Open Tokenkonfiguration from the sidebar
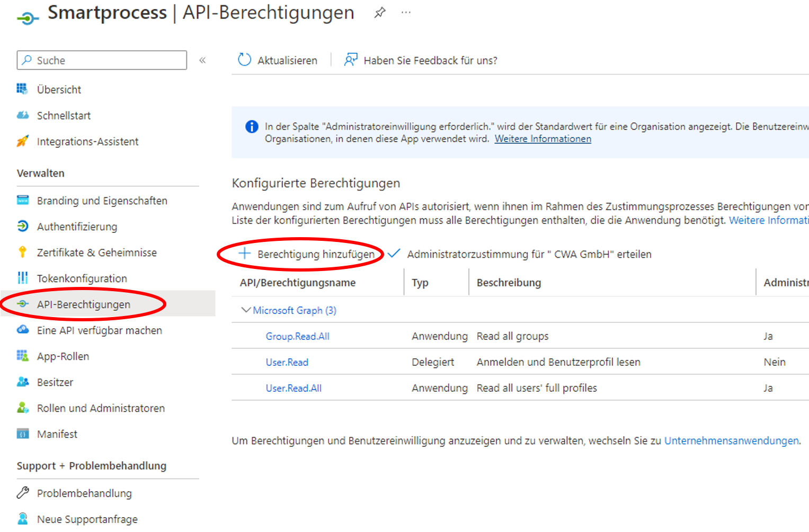The height and width of the screenshot is (532, 809). (82, 278)
